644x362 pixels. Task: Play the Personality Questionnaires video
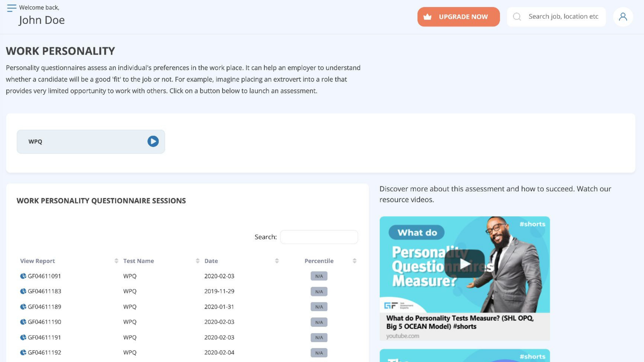[x=464, y=264]
